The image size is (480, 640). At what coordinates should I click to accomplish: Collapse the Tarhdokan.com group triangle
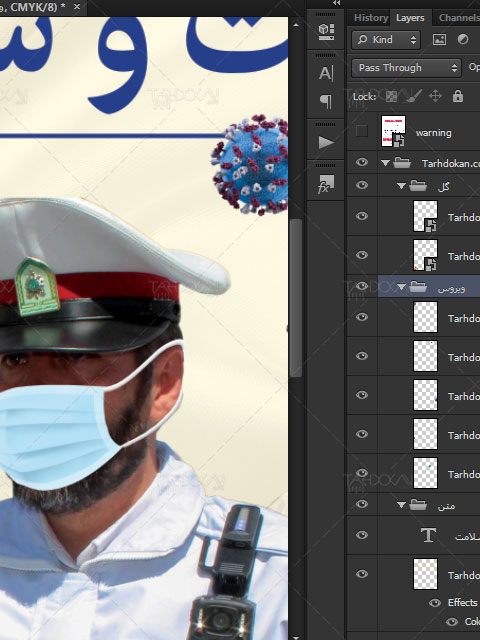click(x=385, y=163)
